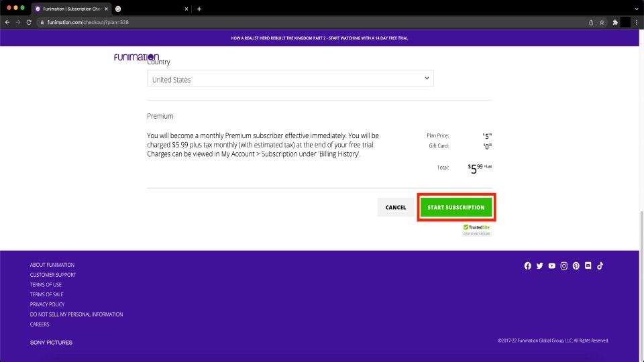The width and height of the screenshot is (644, 362).
Task: Open the Customer Support link
Action: click(53, 275)
